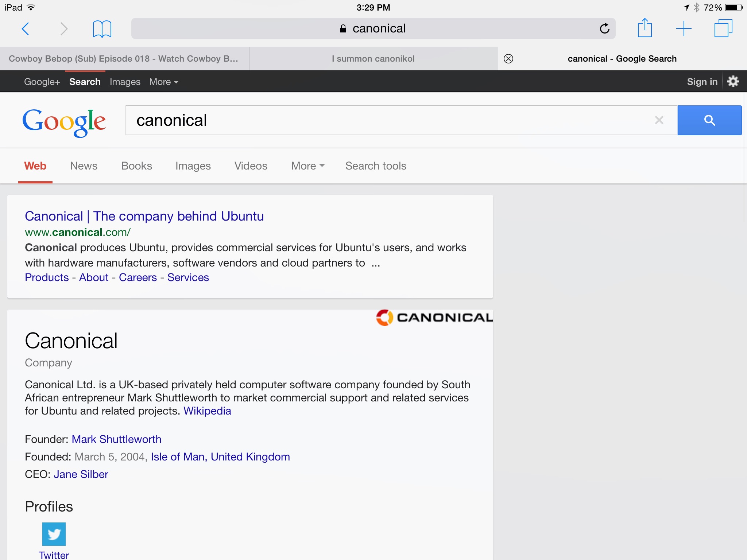Image resolution: width=747 pixels, height=560 pixels.
Task: Click the Canonical company logo image
Action: click(434, 318)
